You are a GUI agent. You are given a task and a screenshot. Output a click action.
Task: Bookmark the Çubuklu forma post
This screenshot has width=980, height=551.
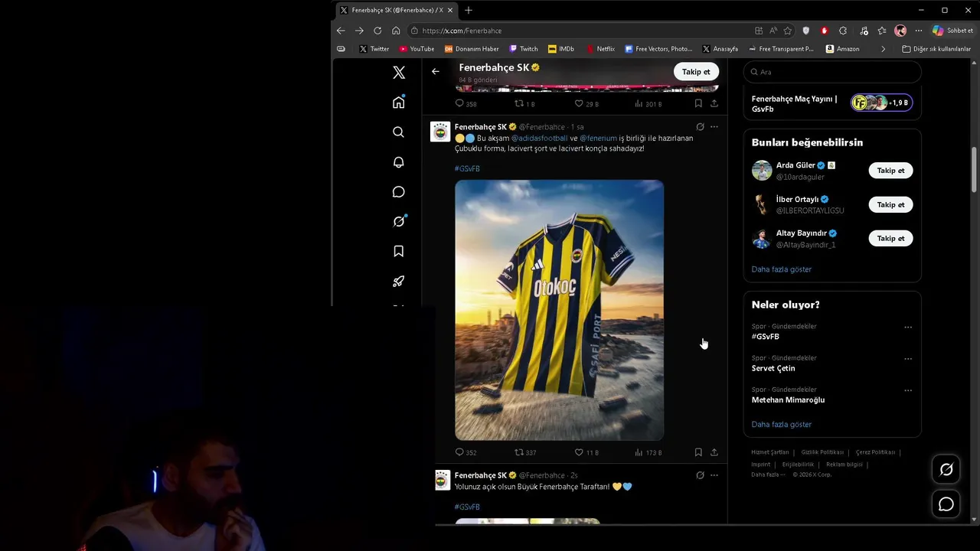click(698, 452)
